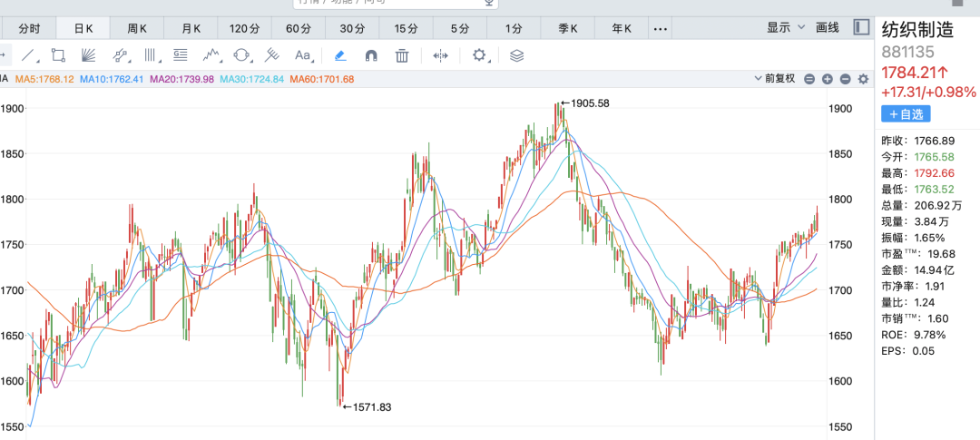Pick the Gann fan tool

coord(89,55)
